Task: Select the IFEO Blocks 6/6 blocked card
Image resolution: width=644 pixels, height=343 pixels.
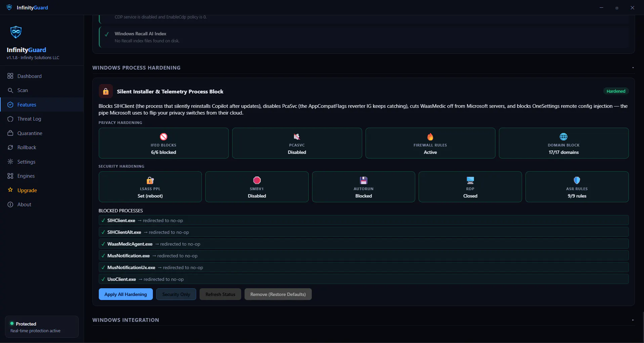Action: point(164,143)
